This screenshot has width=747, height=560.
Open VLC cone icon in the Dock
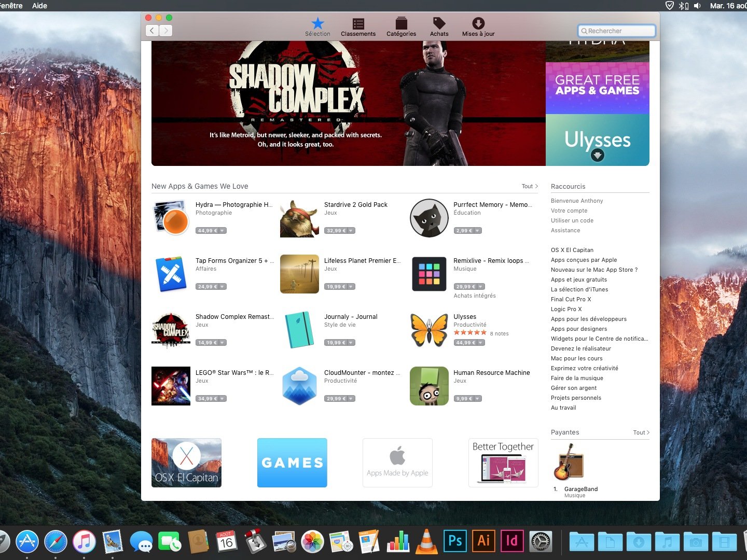(426, 542)
